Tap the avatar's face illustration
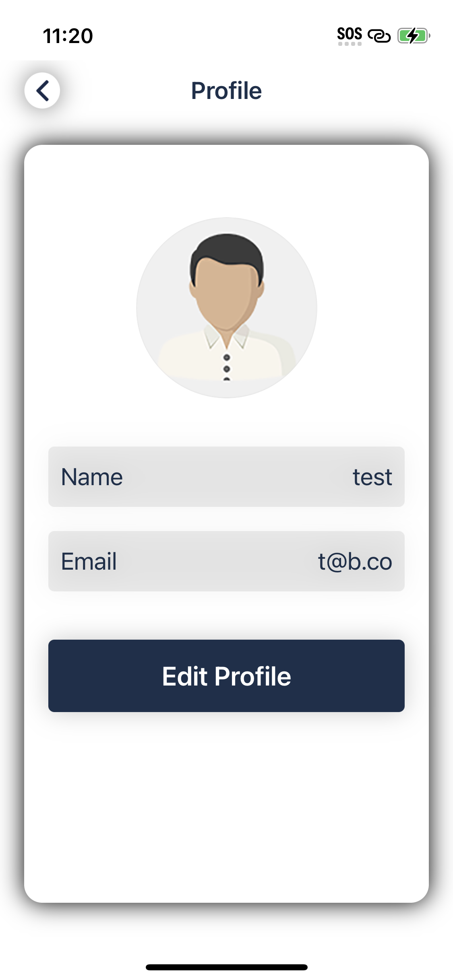 (225, 296)
